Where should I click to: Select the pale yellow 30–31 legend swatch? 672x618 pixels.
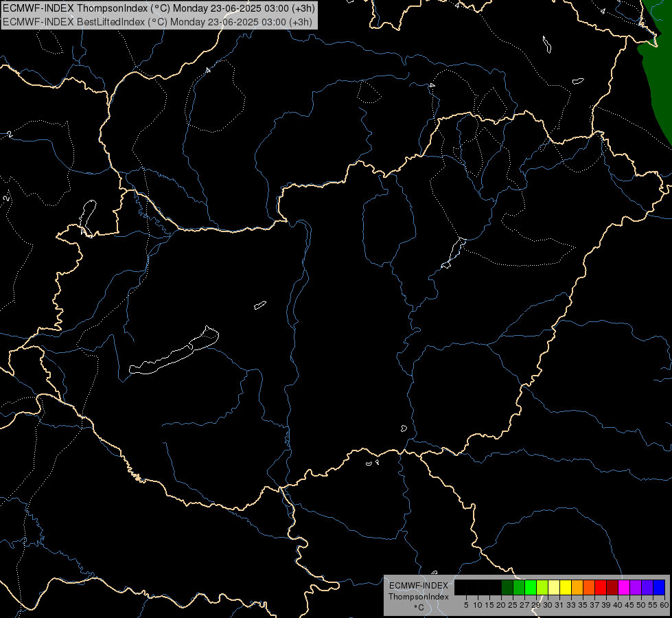[x=554, y=587]
